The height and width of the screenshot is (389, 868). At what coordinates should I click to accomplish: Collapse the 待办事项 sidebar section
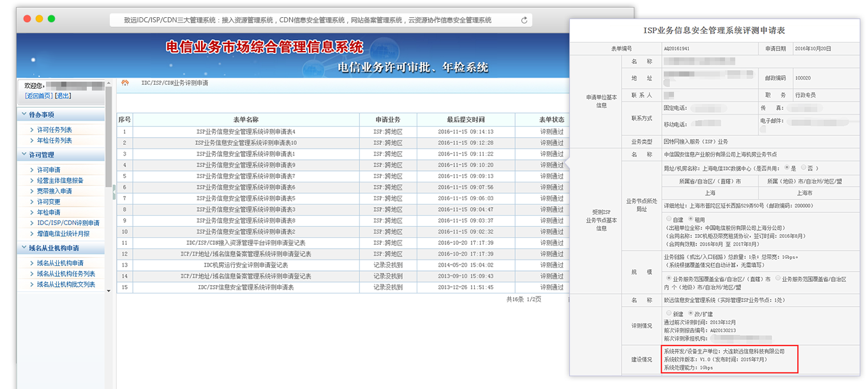[24, 115]
